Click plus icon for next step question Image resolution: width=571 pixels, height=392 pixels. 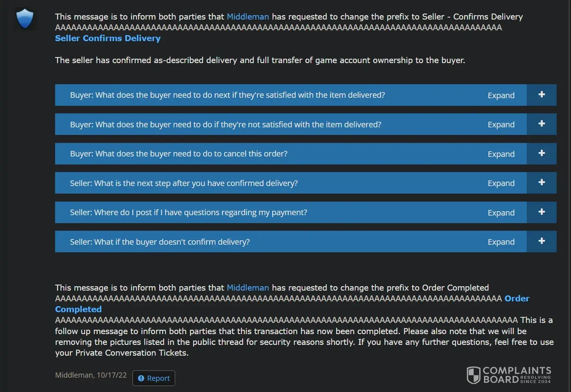(541, 182)
